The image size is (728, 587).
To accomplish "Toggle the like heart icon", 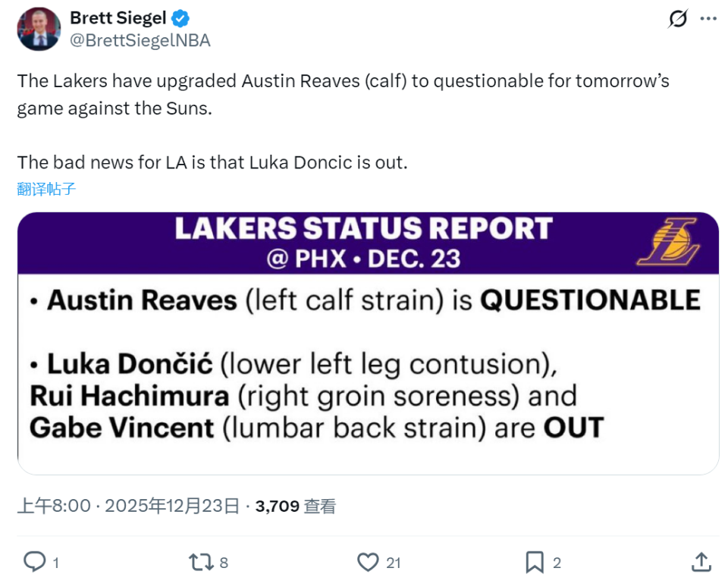I will [368, 562].
